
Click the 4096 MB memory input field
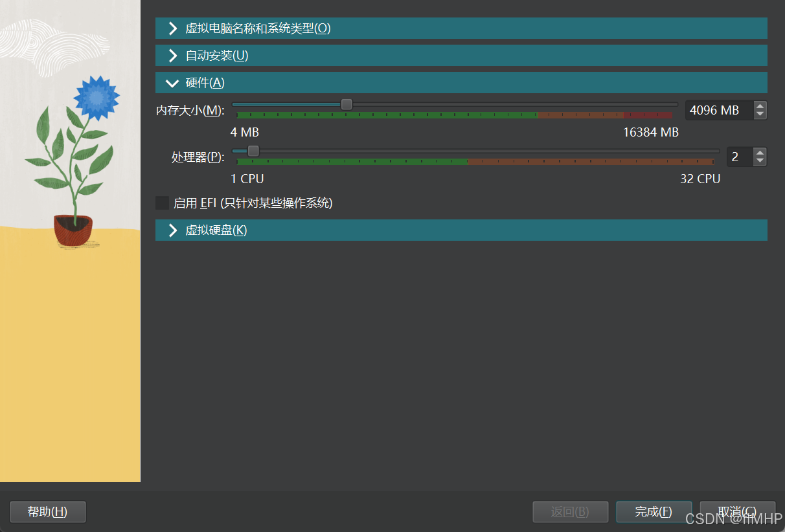tap(718, 111)
